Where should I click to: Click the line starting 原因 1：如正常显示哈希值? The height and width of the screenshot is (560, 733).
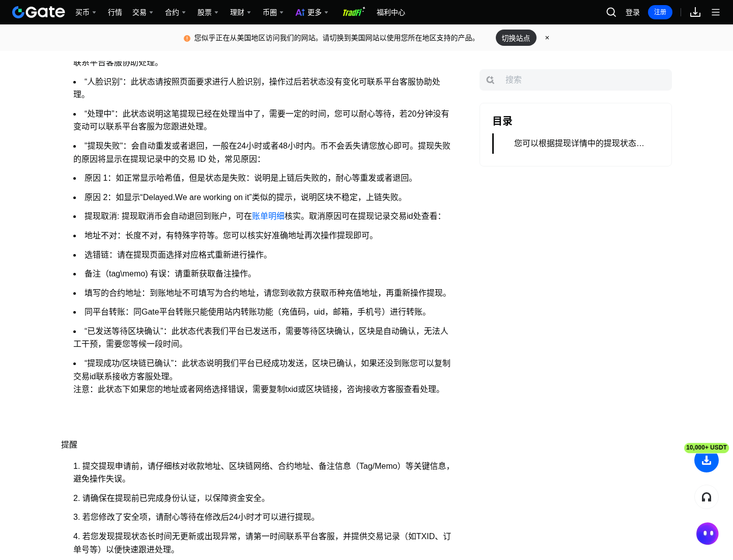click(x=250, y=178)
